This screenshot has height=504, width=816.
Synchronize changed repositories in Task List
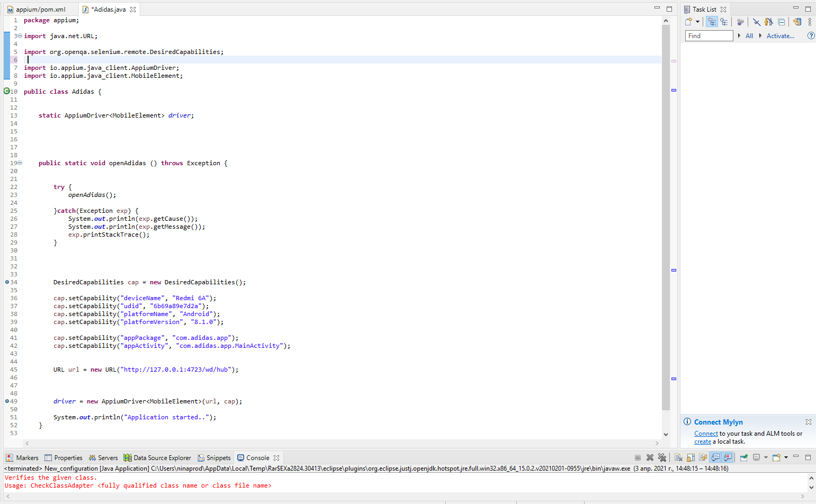[797, 22]
